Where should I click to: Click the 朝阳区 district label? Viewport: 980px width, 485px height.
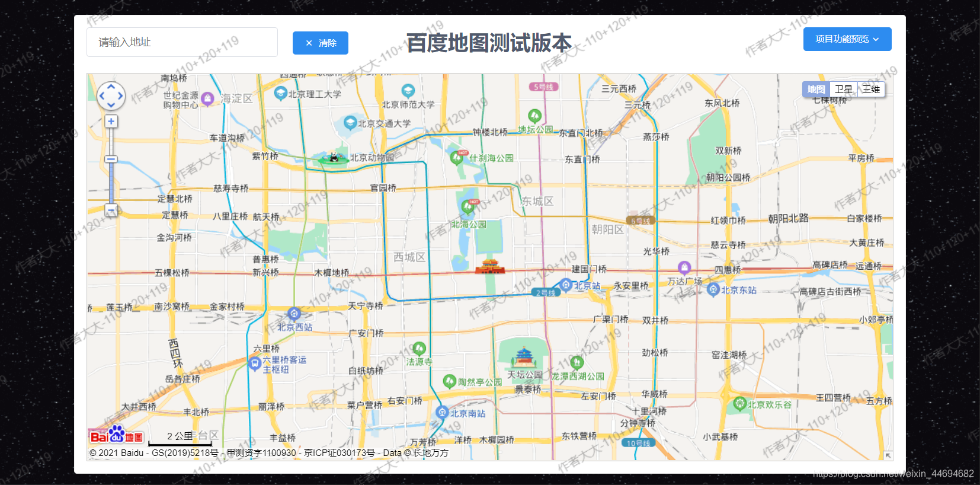coord(608,229)
